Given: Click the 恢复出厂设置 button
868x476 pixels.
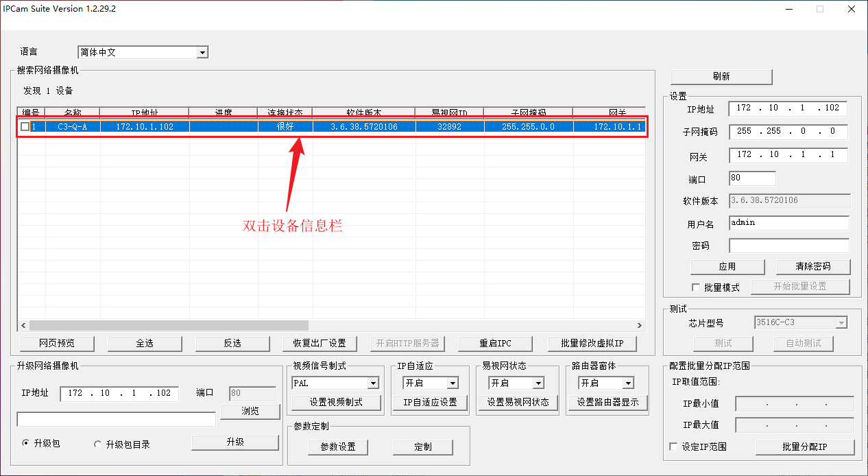Looking at the screenshot, I should (x=320, y=344).
